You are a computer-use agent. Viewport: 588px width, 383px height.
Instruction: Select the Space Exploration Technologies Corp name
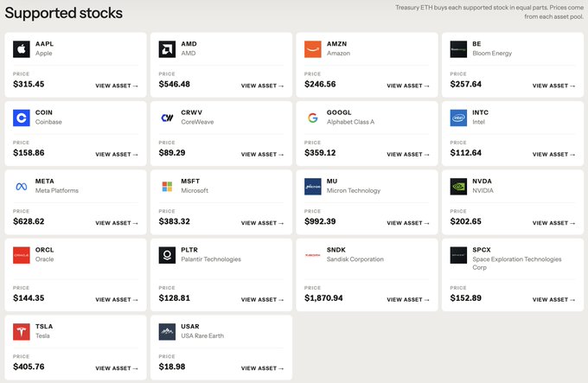point(517,263)
